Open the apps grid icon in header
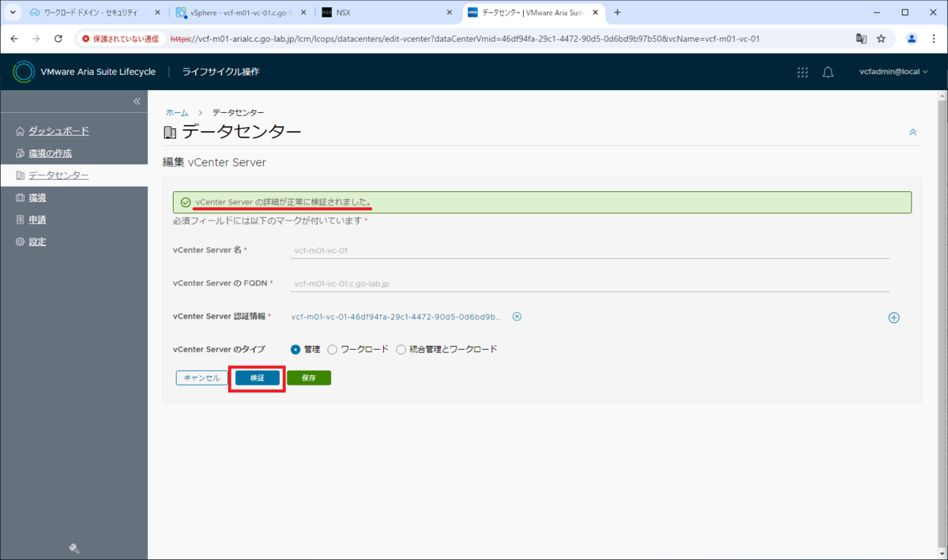948x560 pixels. point(803,72)
